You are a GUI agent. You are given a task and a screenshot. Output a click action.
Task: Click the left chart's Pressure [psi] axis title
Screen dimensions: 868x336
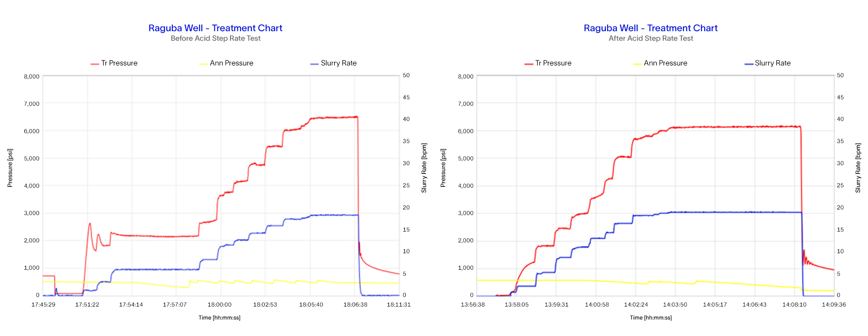click(x=10, y=168)
